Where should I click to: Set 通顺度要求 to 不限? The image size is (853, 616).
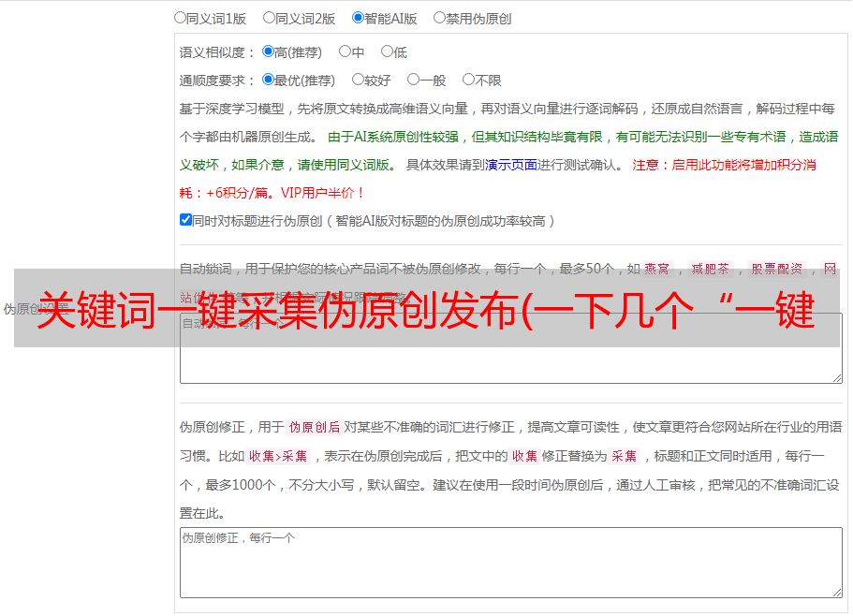click(468, 80)
